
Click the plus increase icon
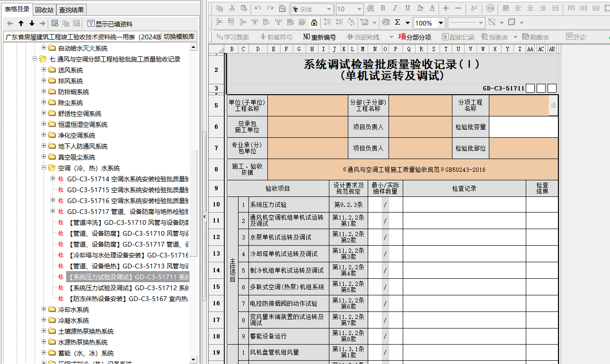[x=446, y=9]
